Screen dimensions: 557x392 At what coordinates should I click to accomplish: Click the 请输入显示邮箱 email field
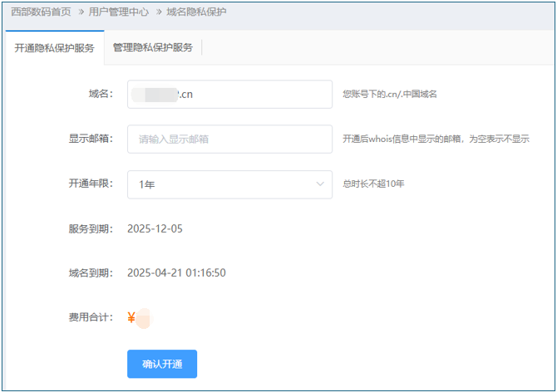tap(229, 139)
